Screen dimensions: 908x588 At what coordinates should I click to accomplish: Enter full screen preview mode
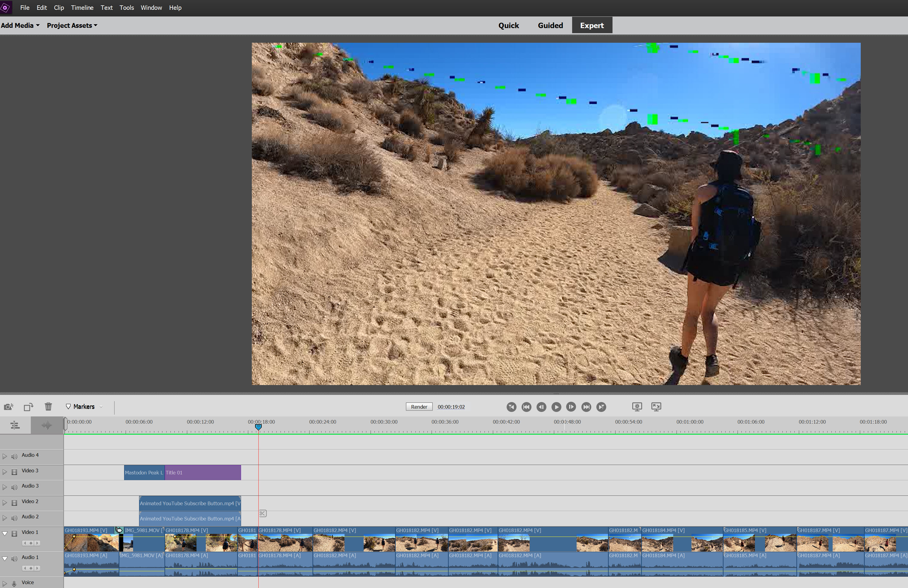click(x=656, y=407)
